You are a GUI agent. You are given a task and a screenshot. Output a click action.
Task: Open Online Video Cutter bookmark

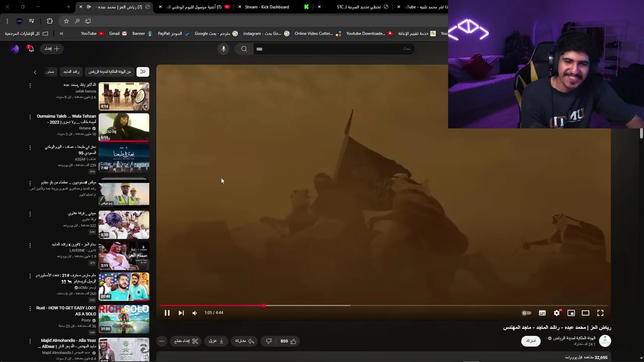(317, 34)
